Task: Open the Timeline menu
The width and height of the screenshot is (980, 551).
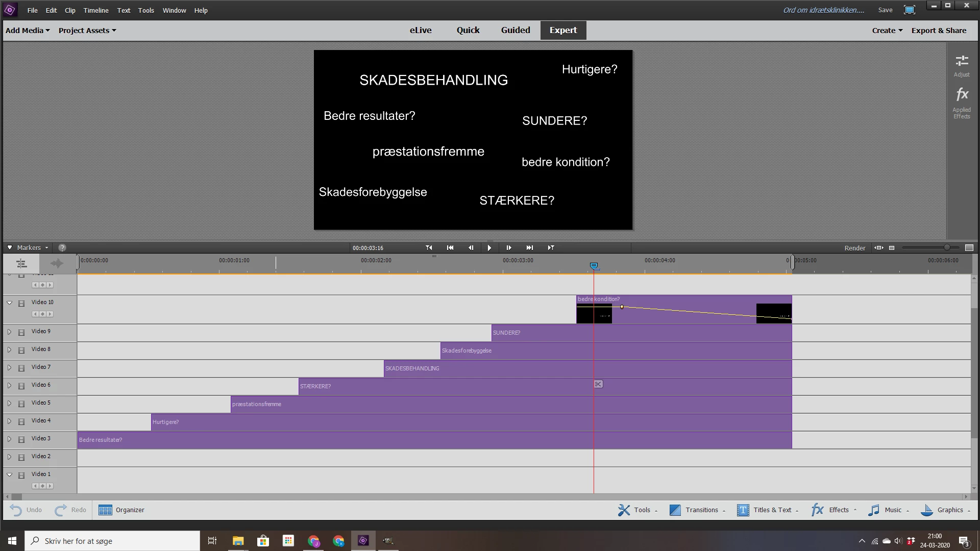Action: pyautogui.click(x=96, y=10)
